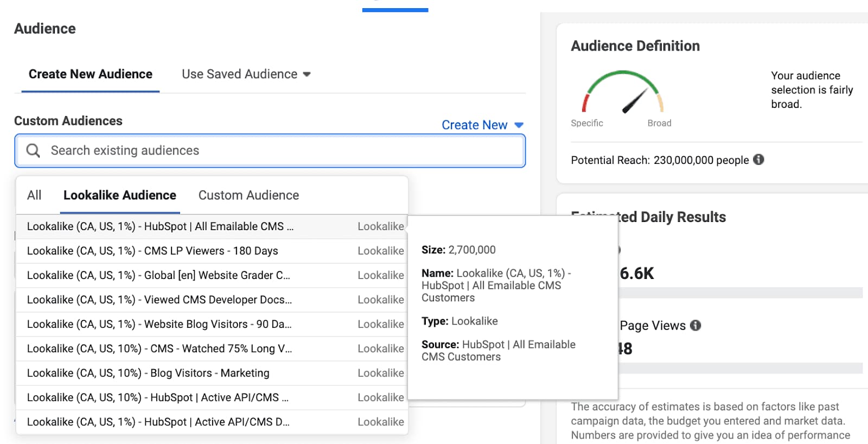Click the audience size gauge meter

(623, 92)
